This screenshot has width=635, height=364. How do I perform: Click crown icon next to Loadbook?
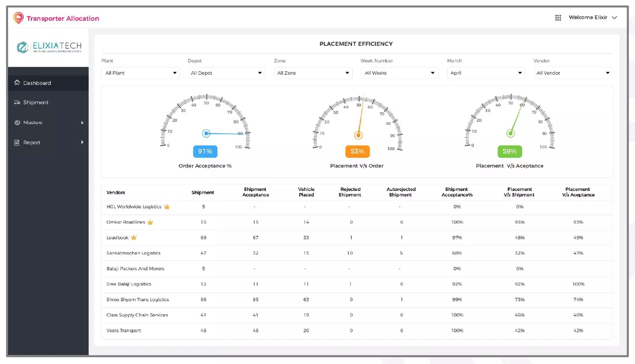[134, 238]
